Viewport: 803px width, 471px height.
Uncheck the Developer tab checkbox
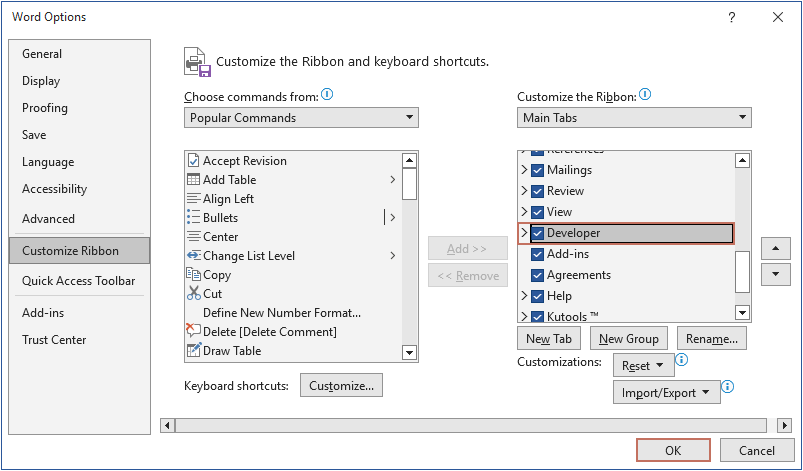pyautogui.click(x=538, y=233)
